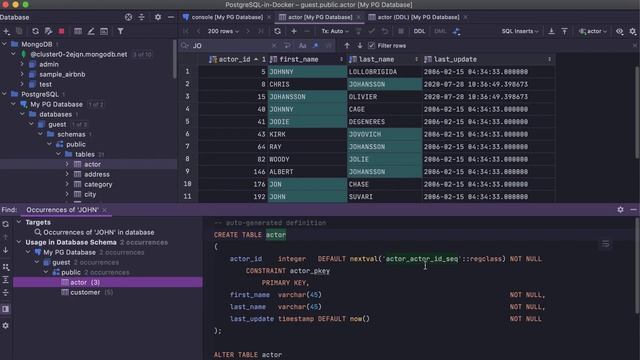This screenshot has width=640, height=360.
Task: Rerun the find in the Find panel
Action: (x=5, y=224)
